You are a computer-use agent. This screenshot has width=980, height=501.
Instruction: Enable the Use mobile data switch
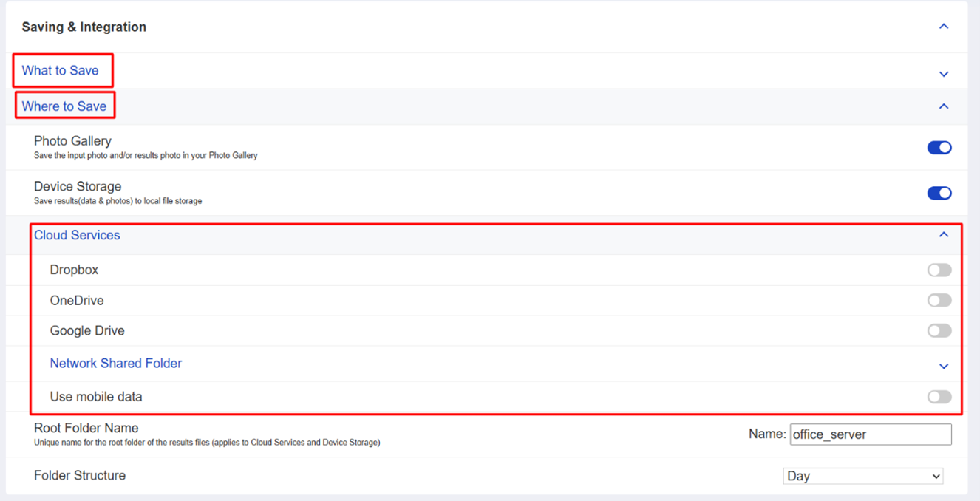tap(939, 397)
